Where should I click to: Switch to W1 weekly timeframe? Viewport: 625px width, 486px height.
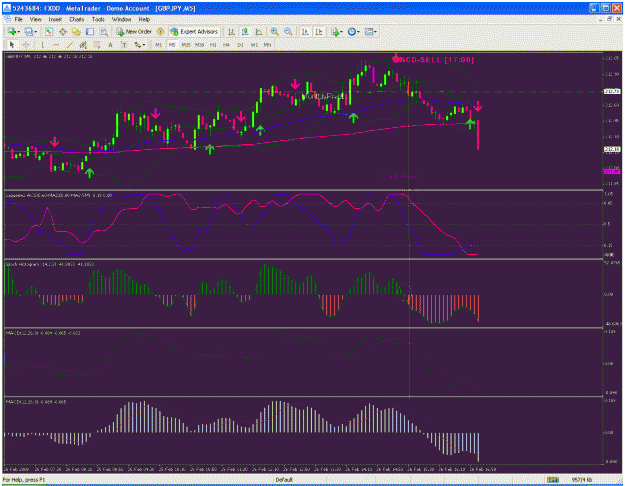[x=254, y=45]
